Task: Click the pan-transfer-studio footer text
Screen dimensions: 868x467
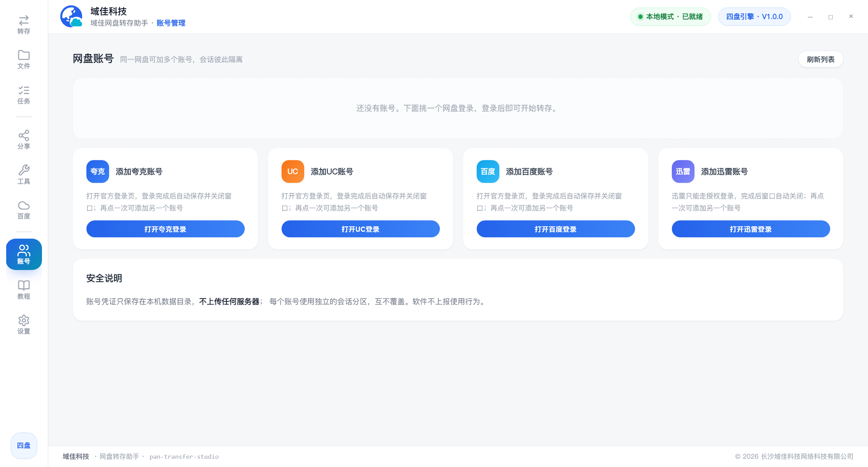Action: pyautogui.click(x=184, y=456)
